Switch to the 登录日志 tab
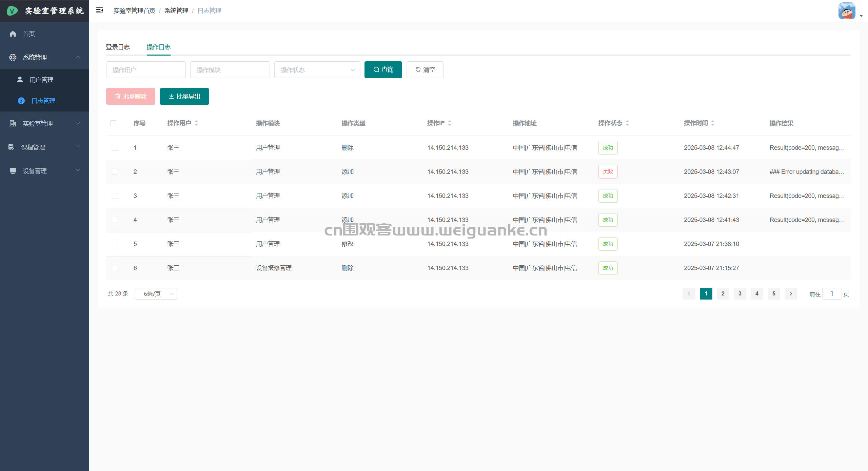Viewport: 868px width, 471px height. click(x=118, y=47)
